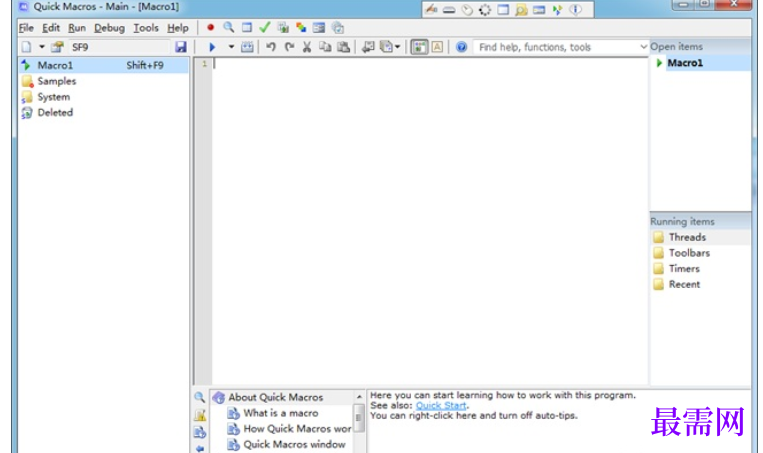The width and height of the screenshot is (763, 453).
Task: Click the magnifier icon in top toolbar
Action: coord(229,28)
